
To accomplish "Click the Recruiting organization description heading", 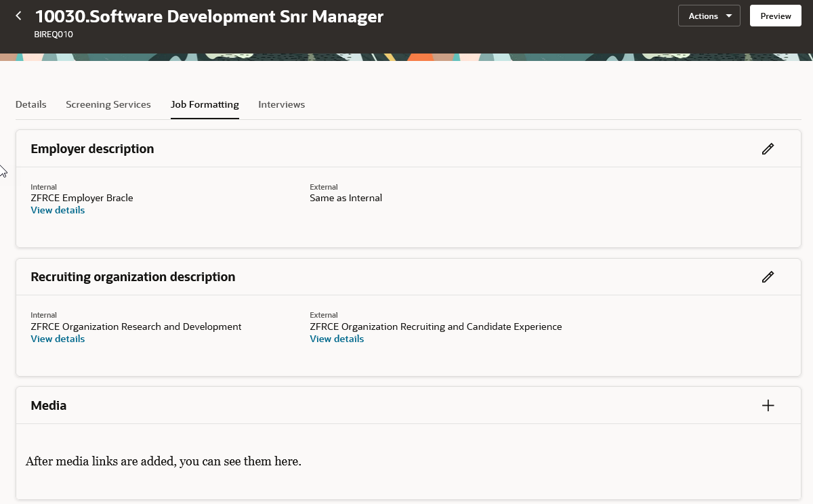I will click(133, 277).
